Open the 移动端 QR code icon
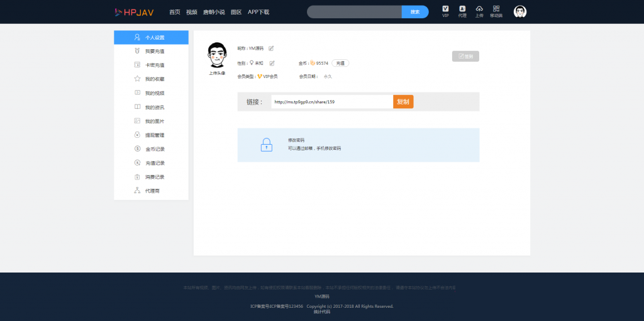This screenshot has width=644, height=321. pos(496,9)
